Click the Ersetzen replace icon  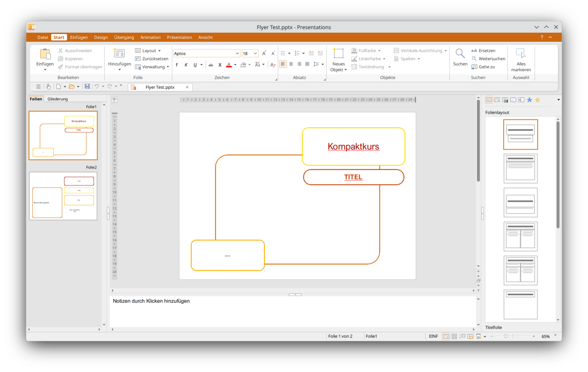[474, 50]
